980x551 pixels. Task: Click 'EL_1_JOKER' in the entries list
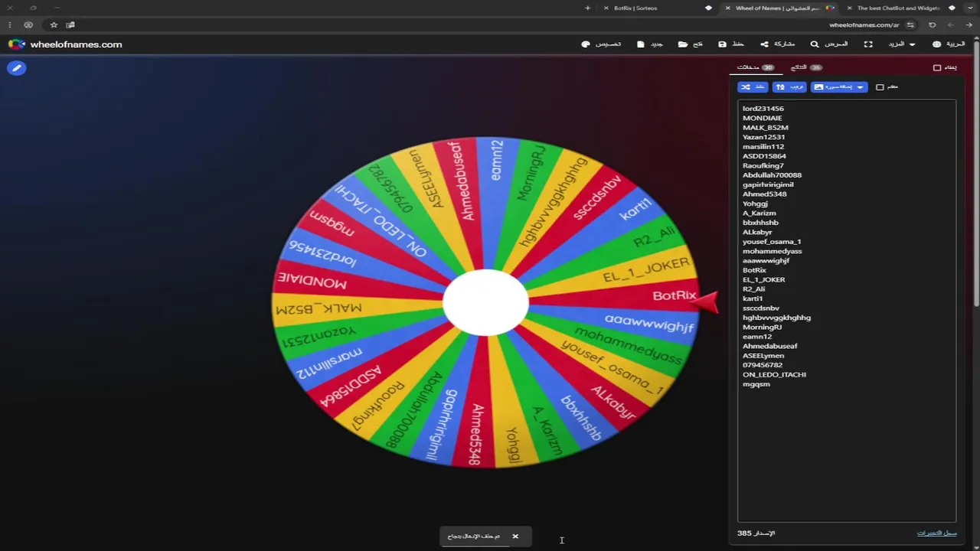[x=763, y=279]
